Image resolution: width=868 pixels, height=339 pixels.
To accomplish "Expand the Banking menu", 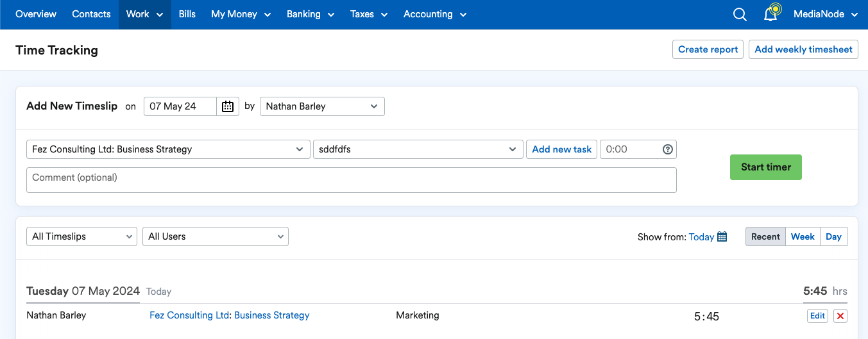I will click(x=311, y=14).
